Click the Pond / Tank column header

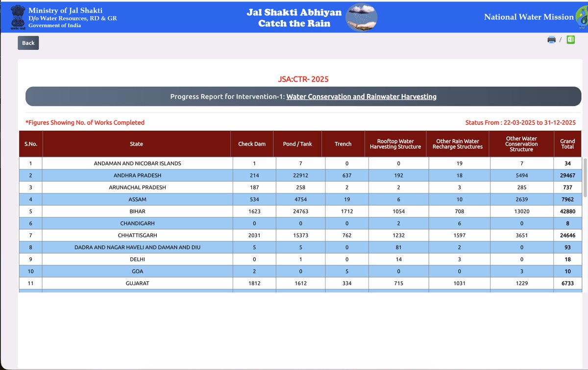coord(297,144)
